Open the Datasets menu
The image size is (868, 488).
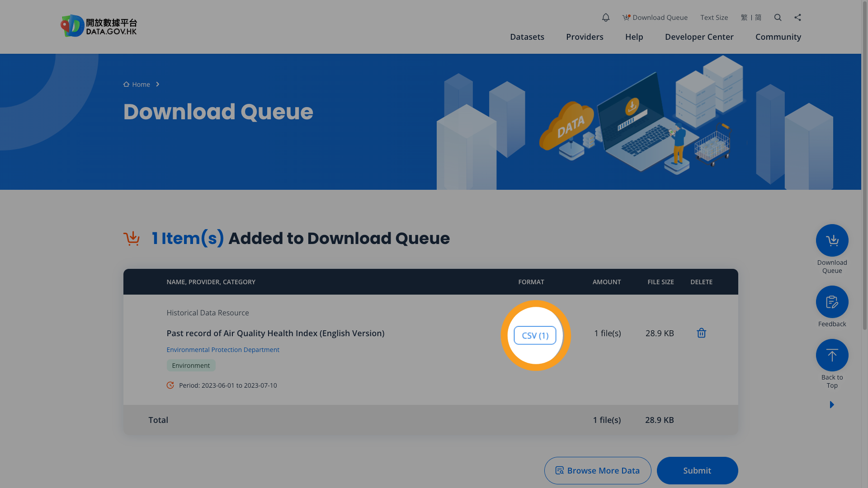(527, 37)
